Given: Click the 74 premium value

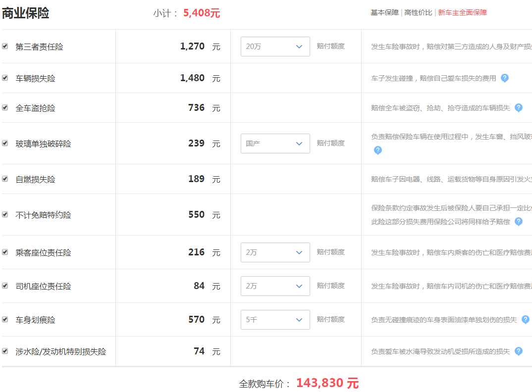Looking at the screenshot, I should [x=199, y=351].
